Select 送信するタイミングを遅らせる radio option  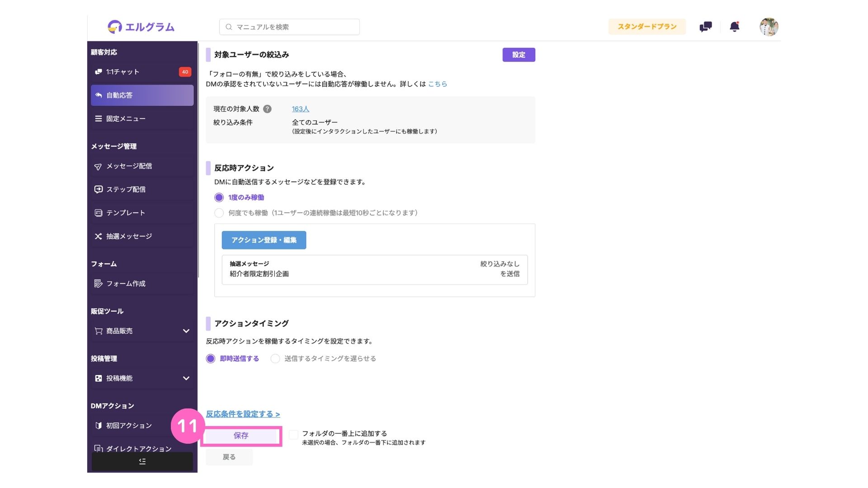coord(275,359)
